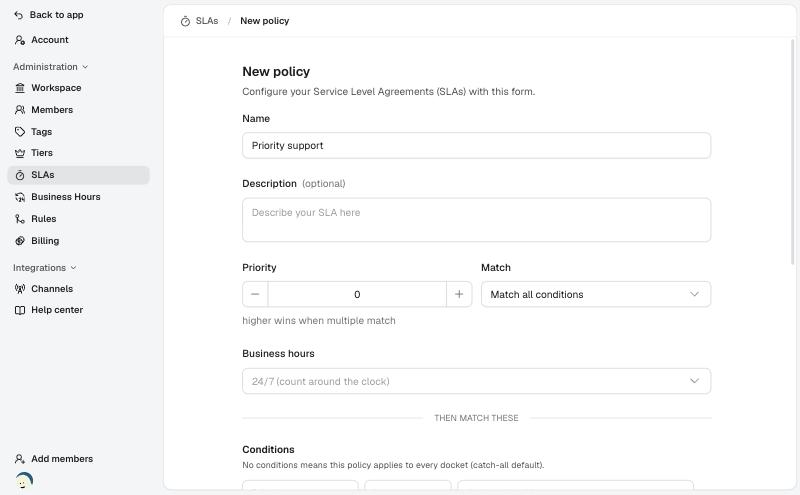
Task: Open the Business hours dropdown
Action: tap(477, 381)
